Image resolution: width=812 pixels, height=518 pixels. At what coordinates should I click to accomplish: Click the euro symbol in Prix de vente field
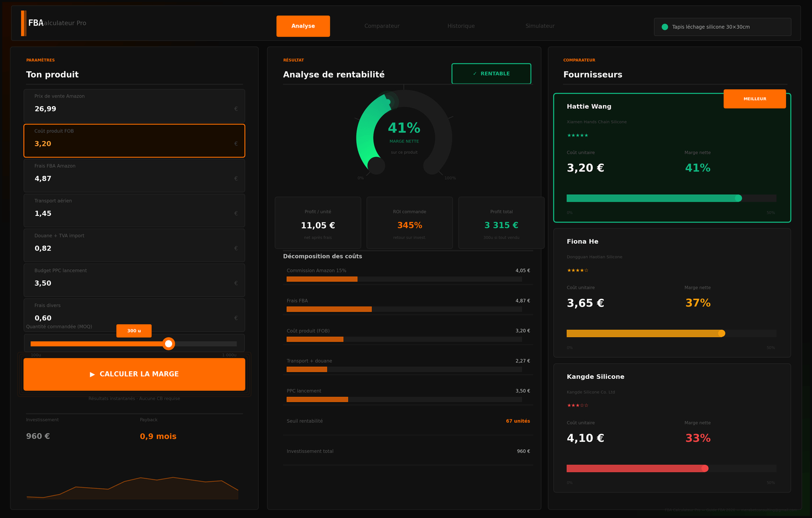click(236, 109)
